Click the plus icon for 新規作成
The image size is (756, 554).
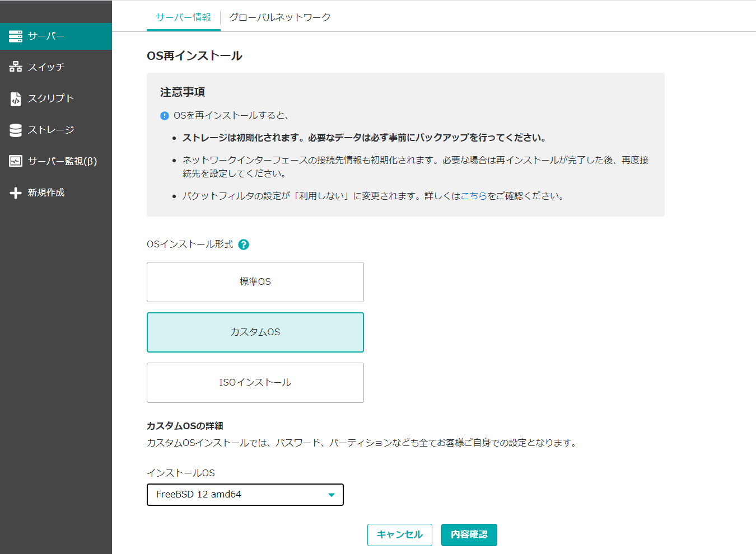point(16,193)
